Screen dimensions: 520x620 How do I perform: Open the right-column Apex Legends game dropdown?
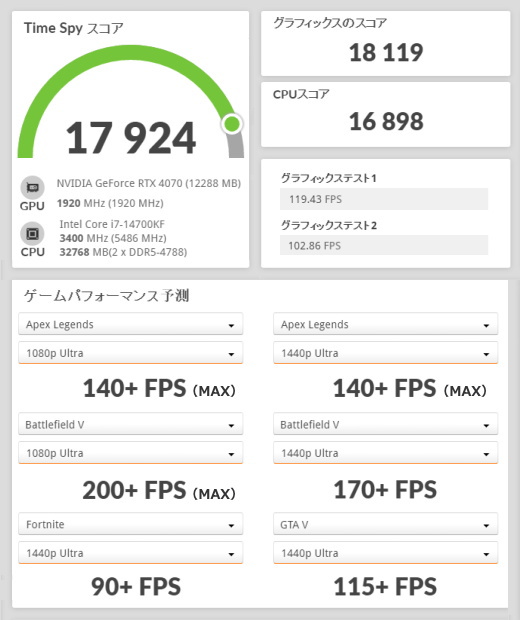pos(386,324)
